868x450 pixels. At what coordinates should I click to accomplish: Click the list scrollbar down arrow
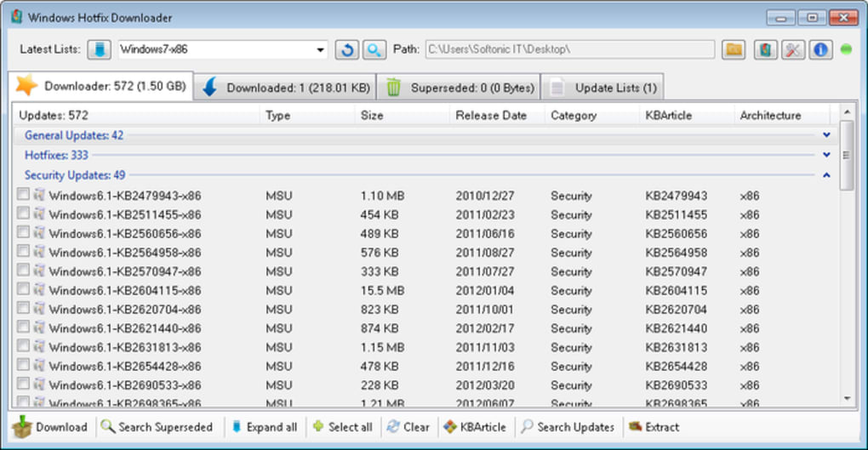click(847, 398)
